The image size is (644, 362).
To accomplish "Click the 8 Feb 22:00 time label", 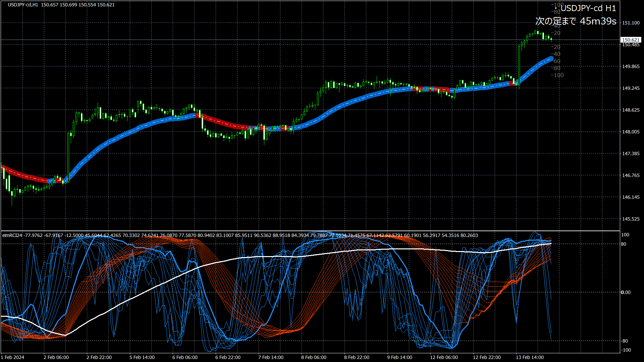I will coord(357,357).
